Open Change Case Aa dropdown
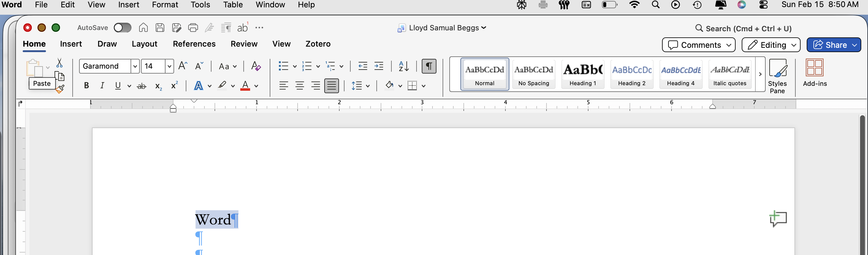 click(x=228, y=67)
